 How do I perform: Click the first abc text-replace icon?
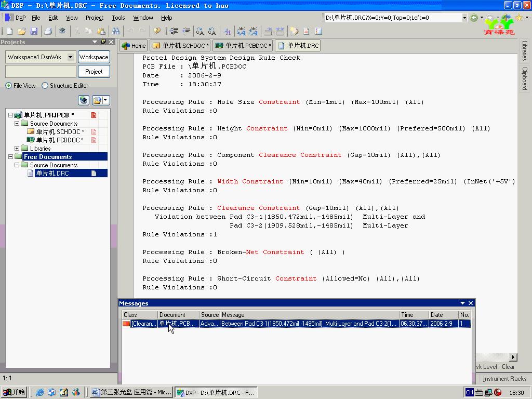(x=241, y=31)
